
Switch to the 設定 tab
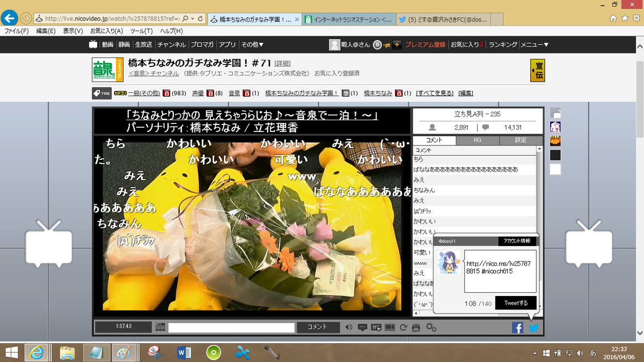tap(521, 140)
